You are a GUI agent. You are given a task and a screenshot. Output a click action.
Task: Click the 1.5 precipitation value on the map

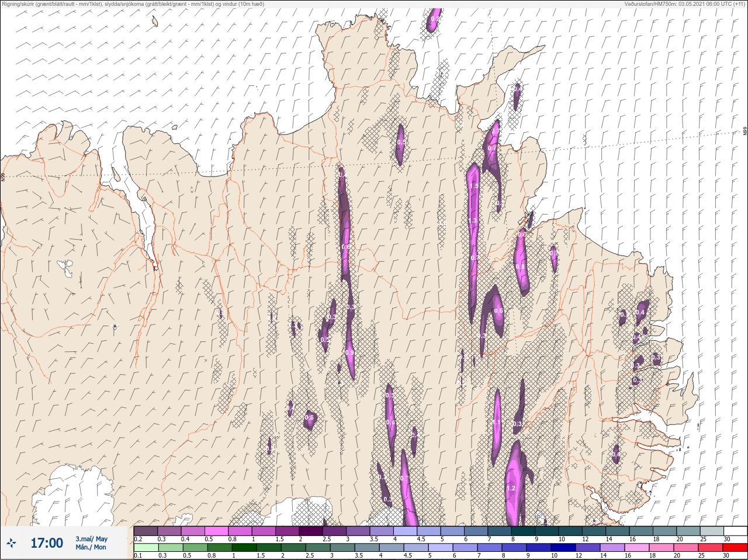pos(475,186)
